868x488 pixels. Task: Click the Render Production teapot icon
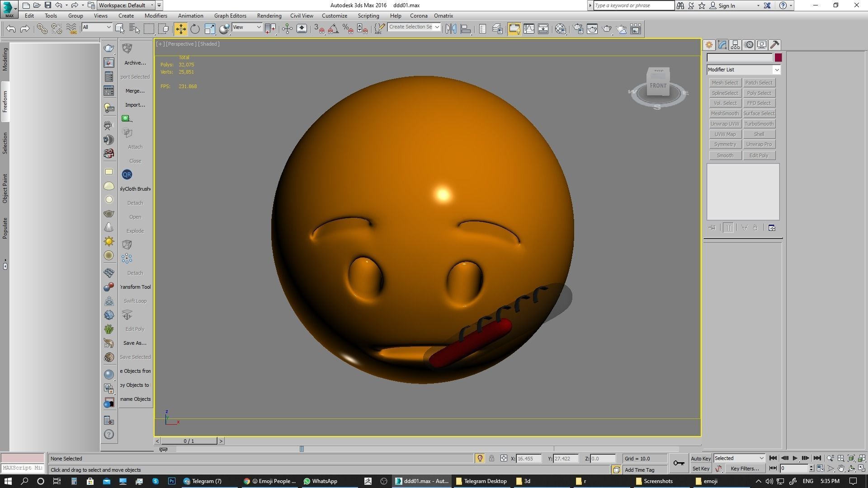coord(607,29)
